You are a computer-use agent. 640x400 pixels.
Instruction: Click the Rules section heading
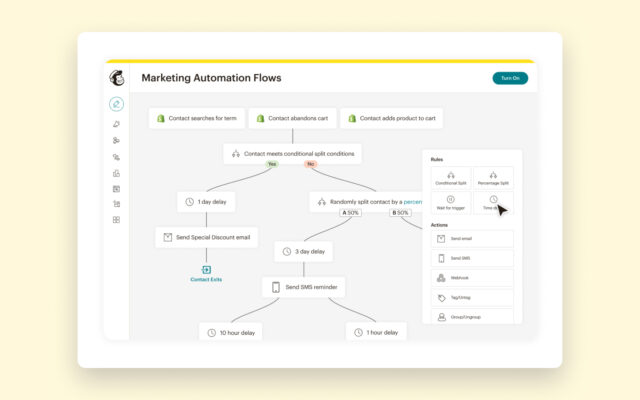tap(437, 160)
